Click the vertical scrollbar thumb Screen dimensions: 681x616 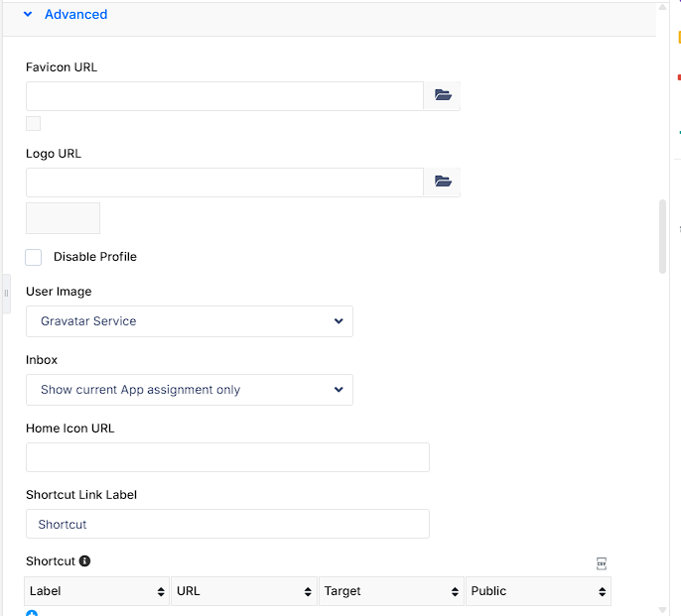pyautogui.click(x=662, y=236)
